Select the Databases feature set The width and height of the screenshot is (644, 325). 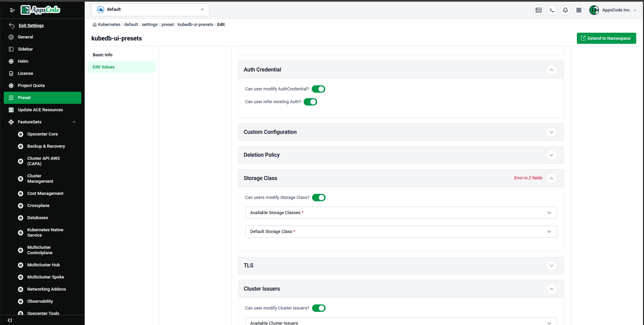pos(37,217)
